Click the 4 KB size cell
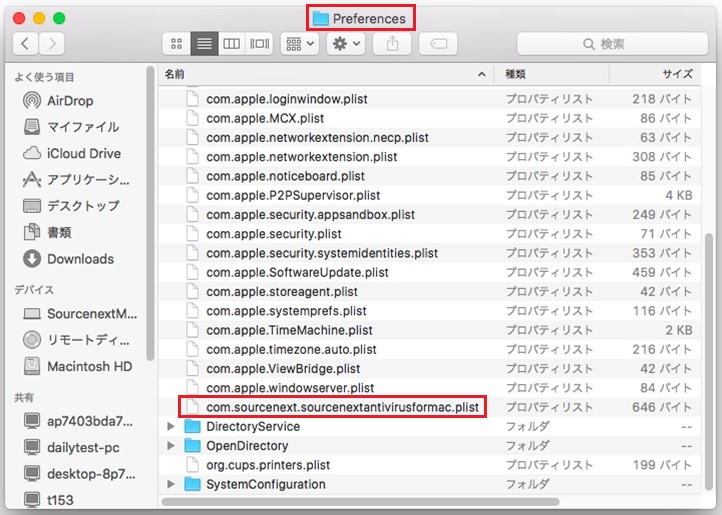The image size is (722, 515). (x=678, y=195)
